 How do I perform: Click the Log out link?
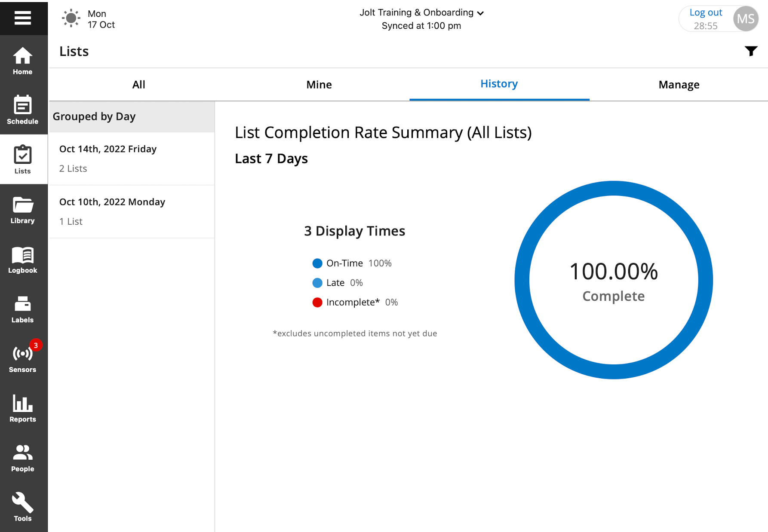[x=705, y=13]
